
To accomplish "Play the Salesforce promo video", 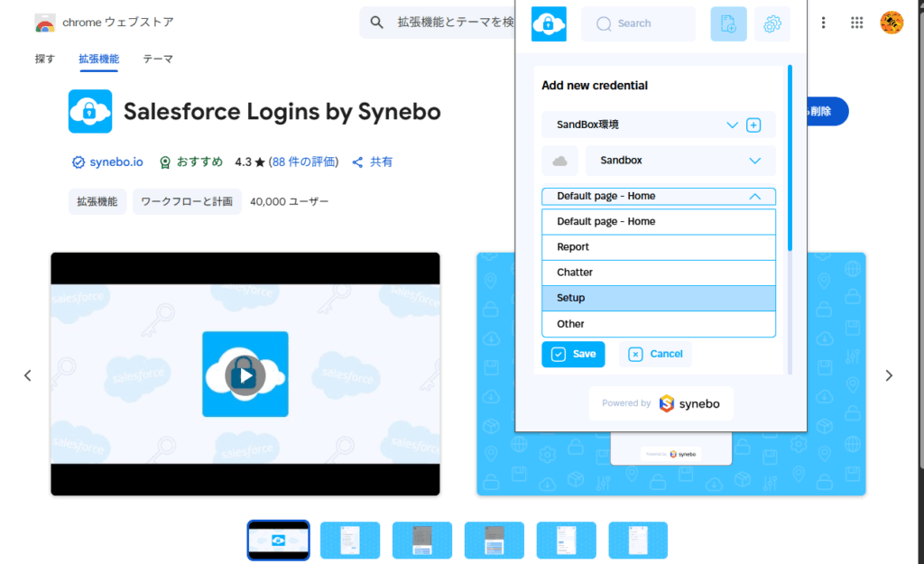I will point(245,374).
